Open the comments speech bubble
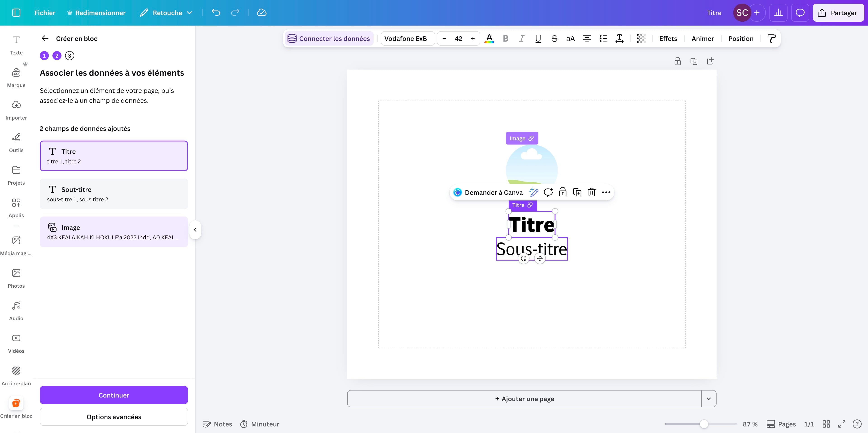 pyautogui.click(x=800, y=13)
